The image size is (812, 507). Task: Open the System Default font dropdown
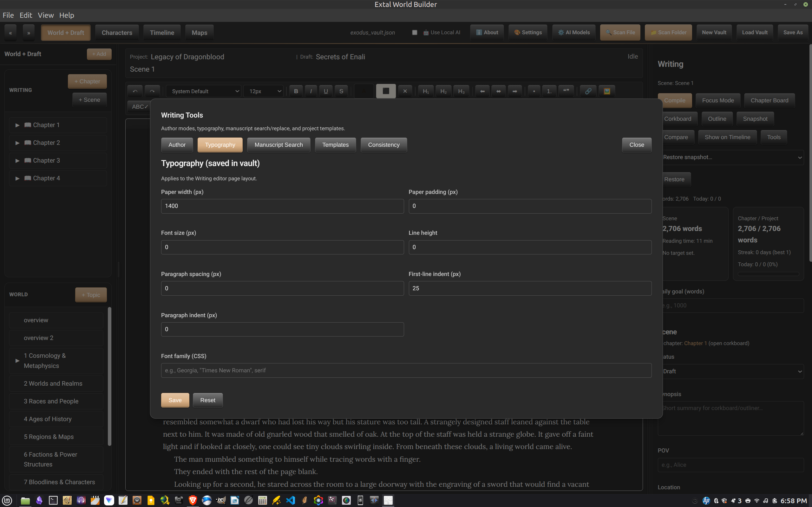[204, 91]
